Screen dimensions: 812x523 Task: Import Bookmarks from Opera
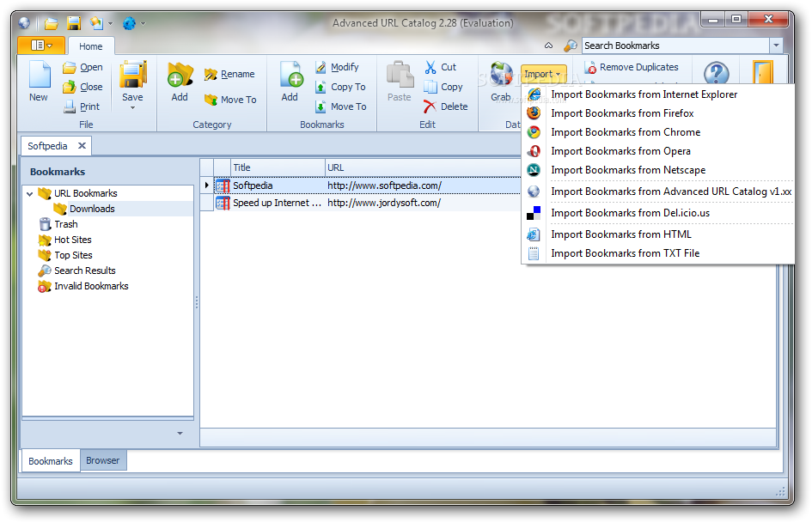point(658,151)
